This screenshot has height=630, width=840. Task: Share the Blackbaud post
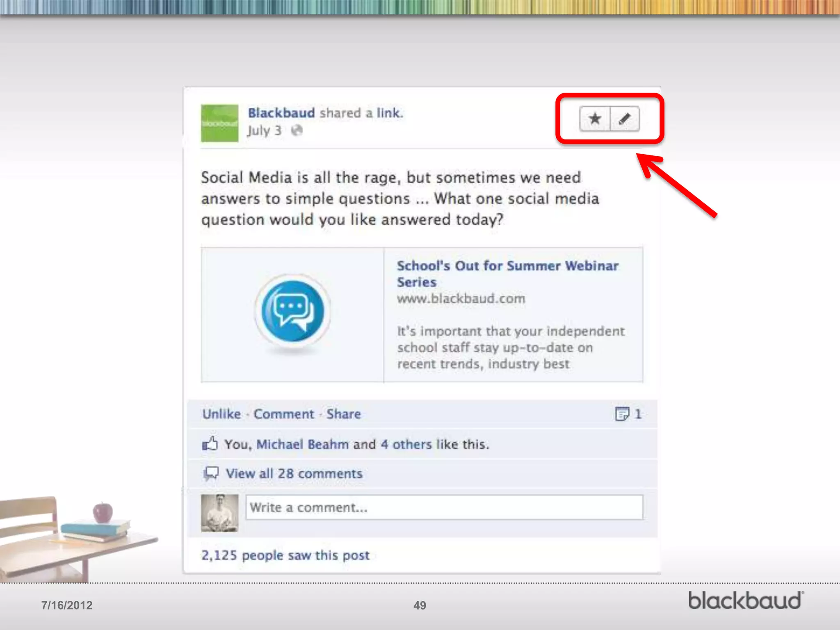coord(344,414)
